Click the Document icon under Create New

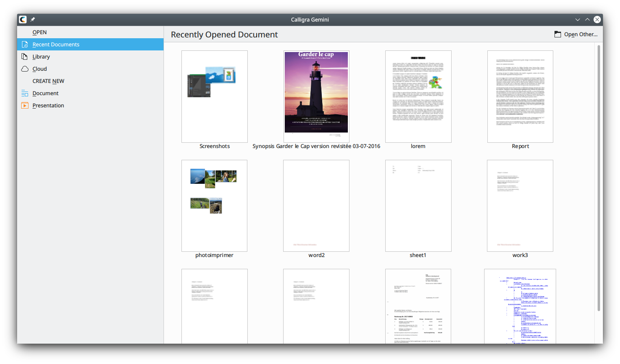[x=25, y=93]
